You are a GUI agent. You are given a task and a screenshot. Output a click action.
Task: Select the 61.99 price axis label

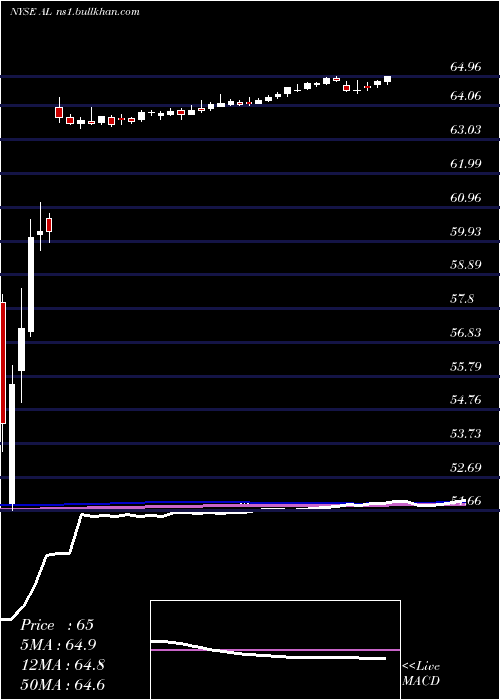466,164
